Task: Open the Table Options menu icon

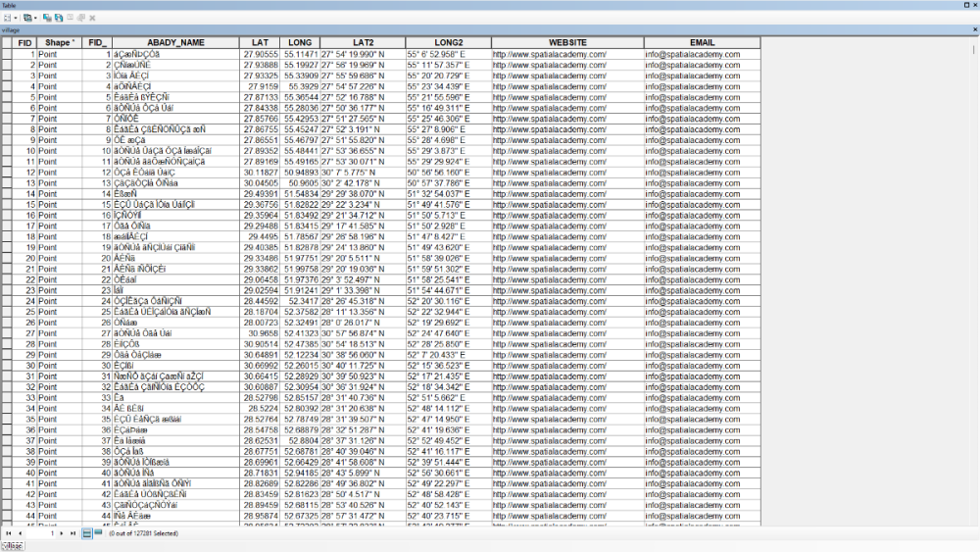Action: 7,18
